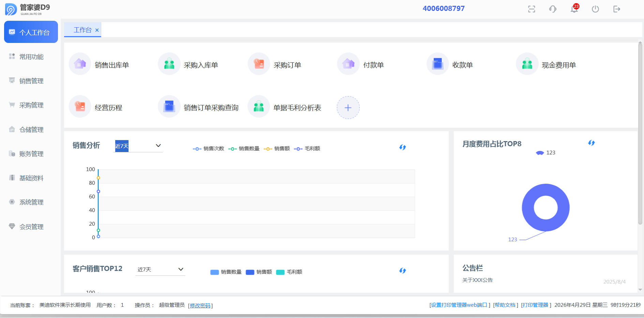Open 个人工作台 in the sidebar
This screenshot has height=318, width=644.
pos(31,32)
